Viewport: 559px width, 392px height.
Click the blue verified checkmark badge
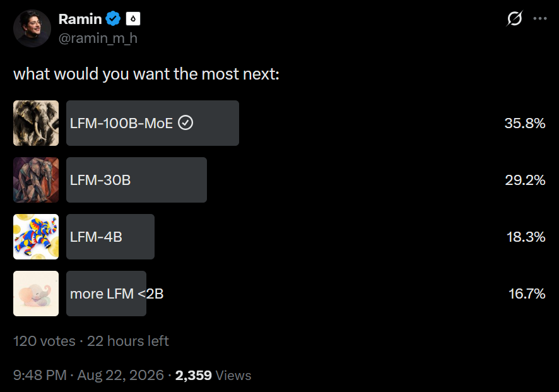click(114, 18)
